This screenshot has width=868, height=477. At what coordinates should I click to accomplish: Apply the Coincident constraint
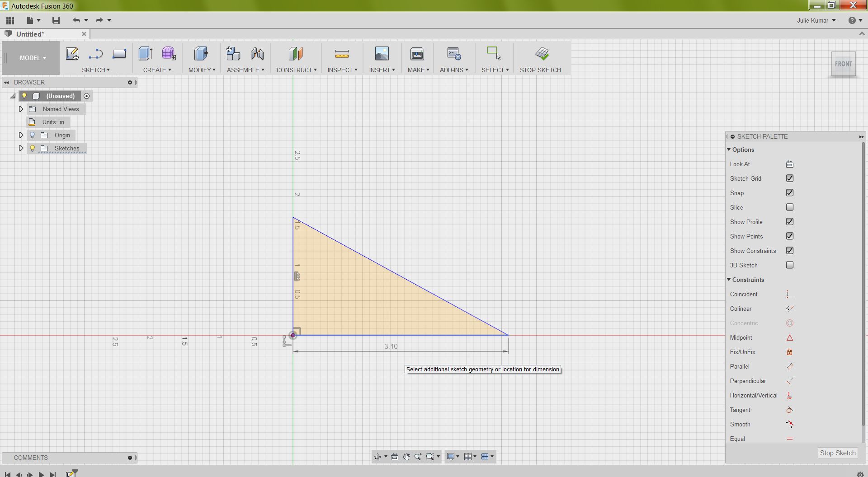[x=789, y=294]
